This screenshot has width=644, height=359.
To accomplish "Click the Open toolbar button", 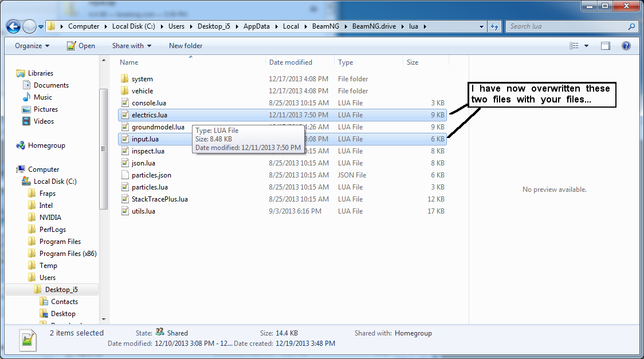I will point(81,46).
